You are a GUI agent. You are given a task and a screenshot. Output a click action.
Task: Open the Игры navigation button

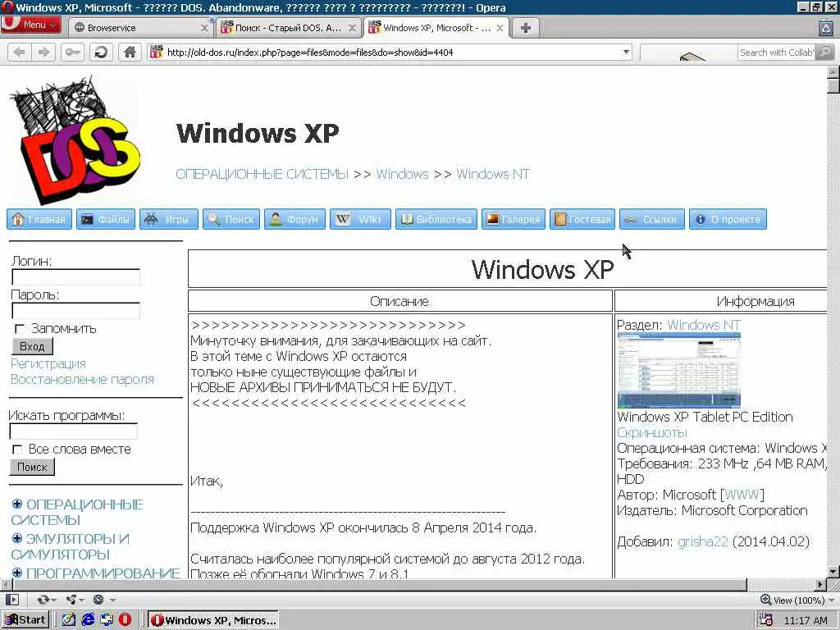(x=169, y=219)
